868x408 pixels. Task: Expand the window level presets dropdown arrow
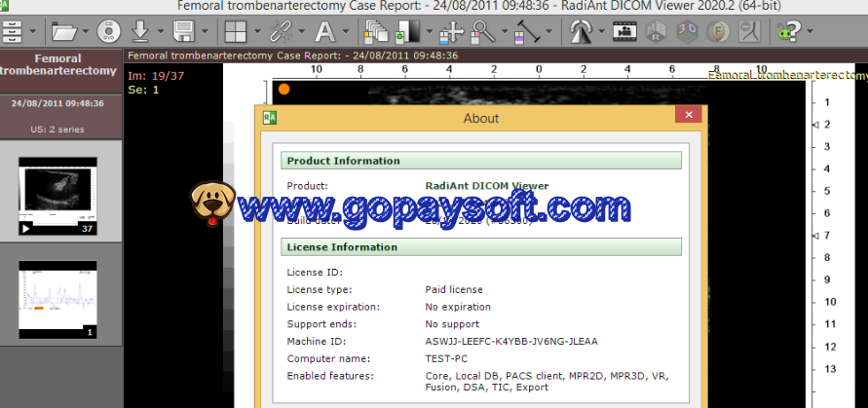coord(430,31)
